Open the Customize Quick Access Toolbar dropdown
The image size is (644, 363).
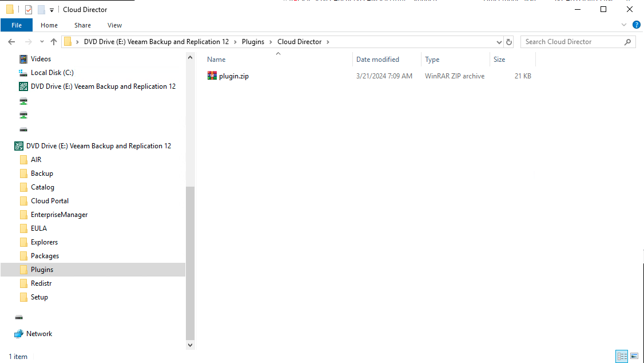(x=51, y=10)
